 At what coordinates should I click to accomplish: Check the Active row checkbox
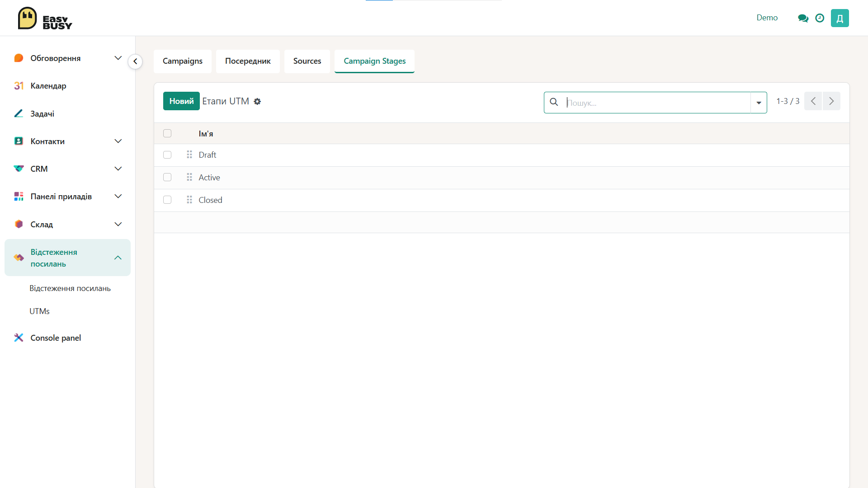167,177
